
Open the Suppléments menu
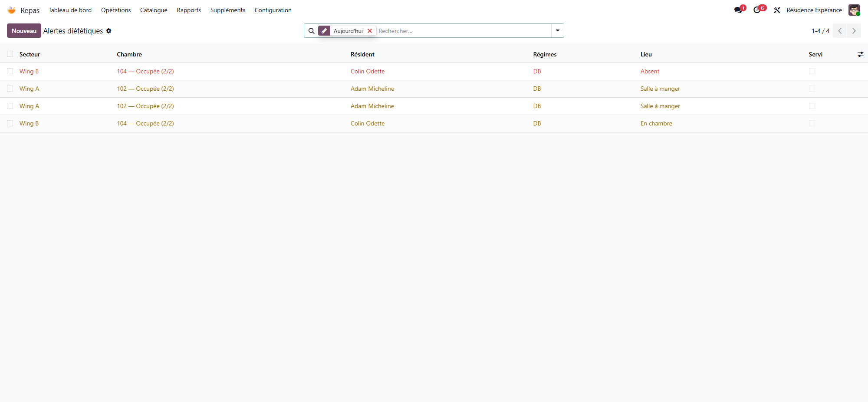(x=228, y=10)
